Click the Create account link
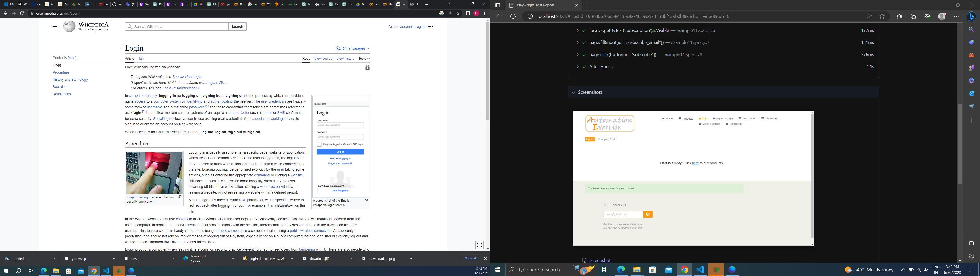This screenshot has width=980, height=276. tap(400, 27)
